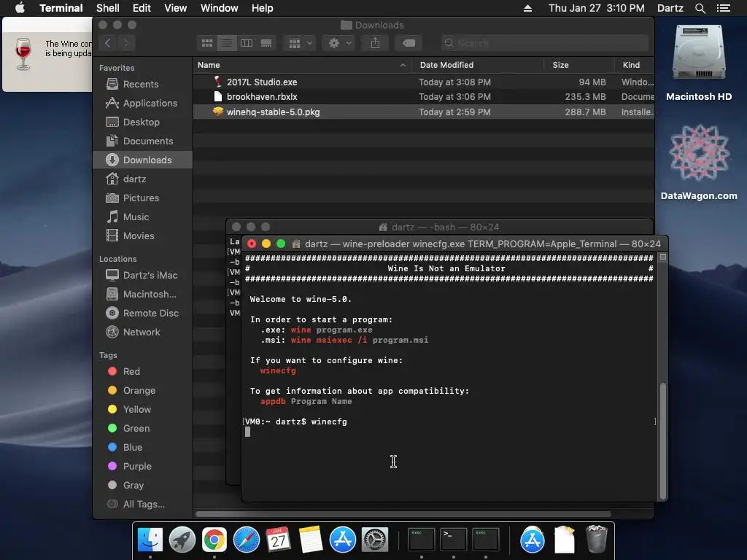Select the Purple tag
The image size is (747, 560).
(x=143, y=467)
